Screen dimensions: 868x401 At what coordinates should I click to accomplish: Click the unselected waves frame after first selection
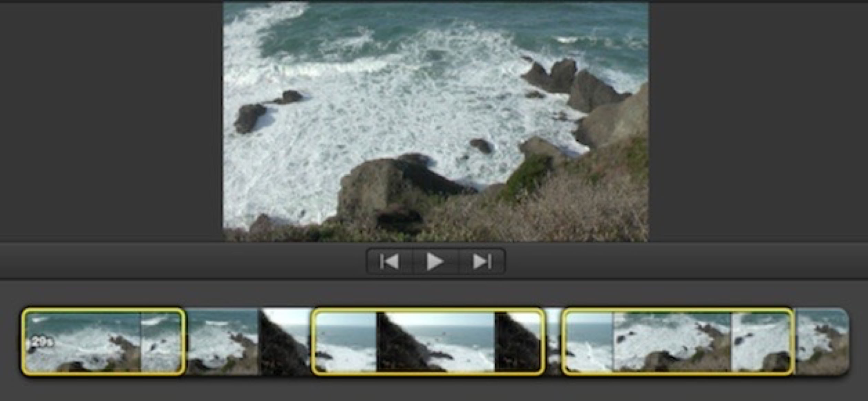click(222, 341)
